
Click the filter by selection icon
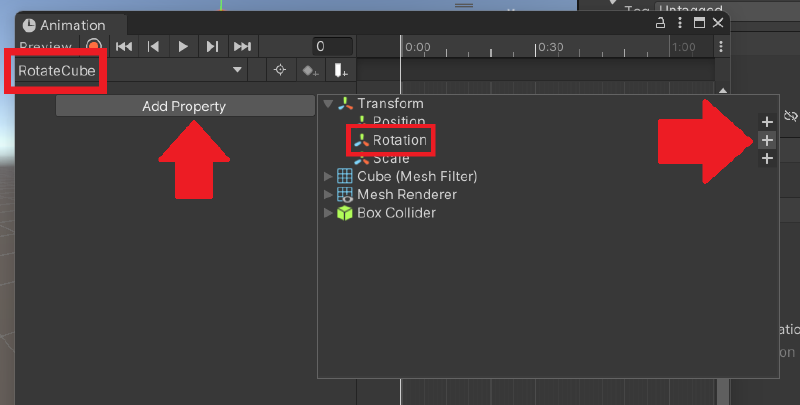(281, 70)
